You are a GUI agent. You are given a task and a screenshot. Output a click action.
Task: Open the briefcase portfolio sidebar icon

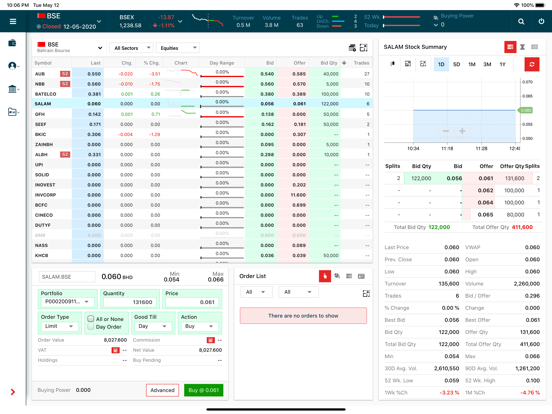(x=12, y=43)
